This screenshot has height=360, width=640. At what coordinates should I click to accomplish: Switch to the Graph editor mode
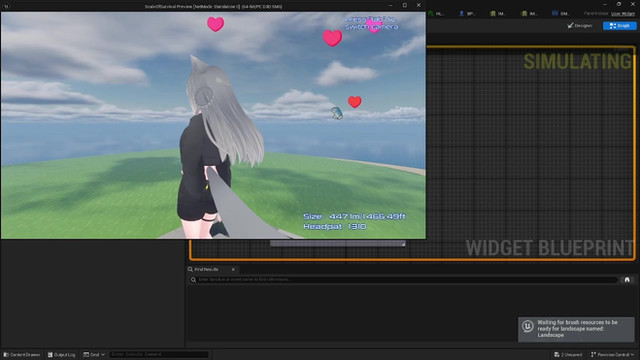(x=619, y=26)
